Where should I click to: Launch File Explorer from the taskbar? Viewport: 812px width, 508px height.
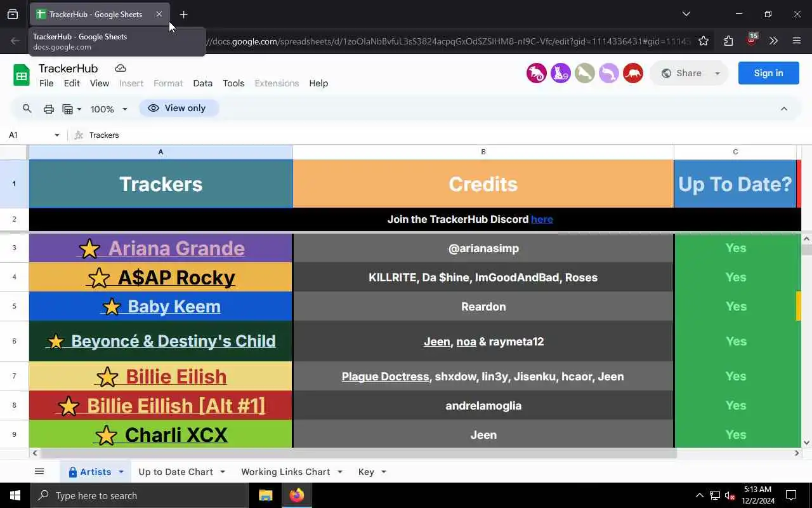[x=265, y=495]
